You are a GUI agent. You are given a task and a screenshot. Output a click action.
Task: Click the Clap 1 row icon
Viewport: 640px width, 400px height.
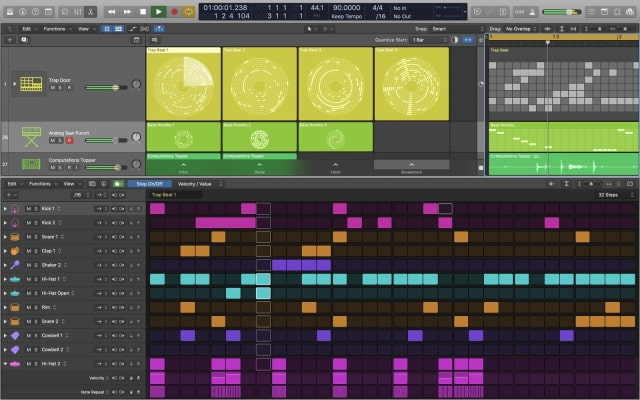click(15, 251)
